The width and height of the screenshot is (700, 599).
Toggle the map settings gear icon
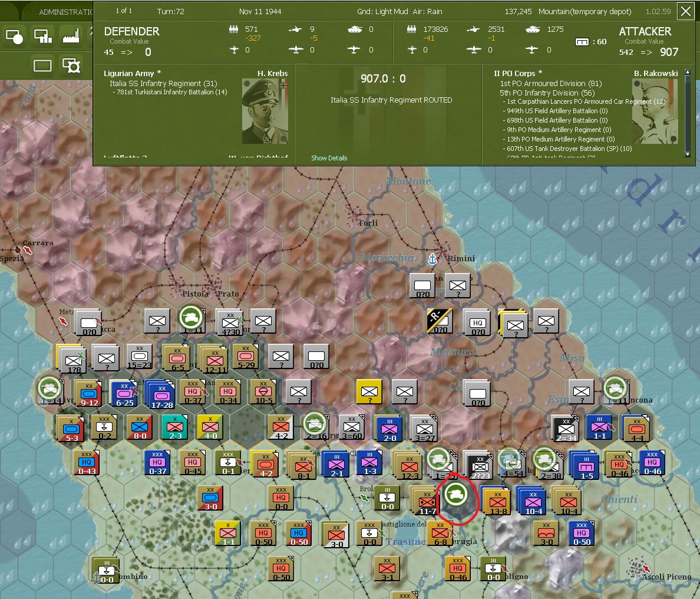point(72,65)
